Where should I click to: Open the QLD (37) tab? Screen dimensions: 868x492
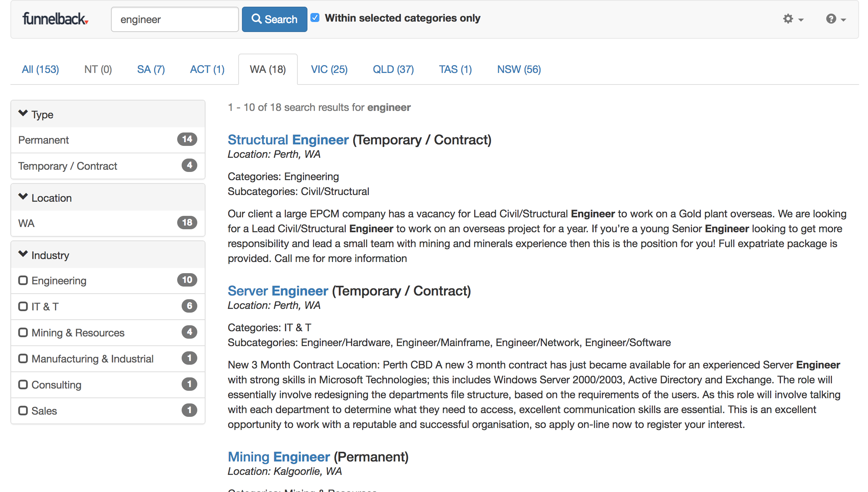pos(393,70)
